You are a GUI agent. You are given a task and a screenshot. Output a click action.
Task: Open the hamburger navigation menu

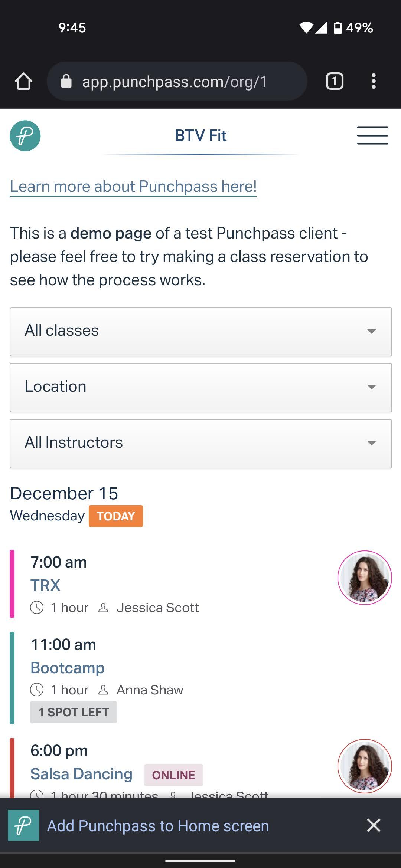(x=372, y=135)
